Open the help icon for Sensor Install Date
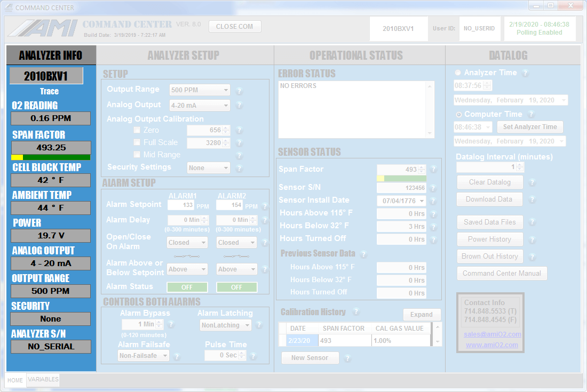 tap(433, 201)
